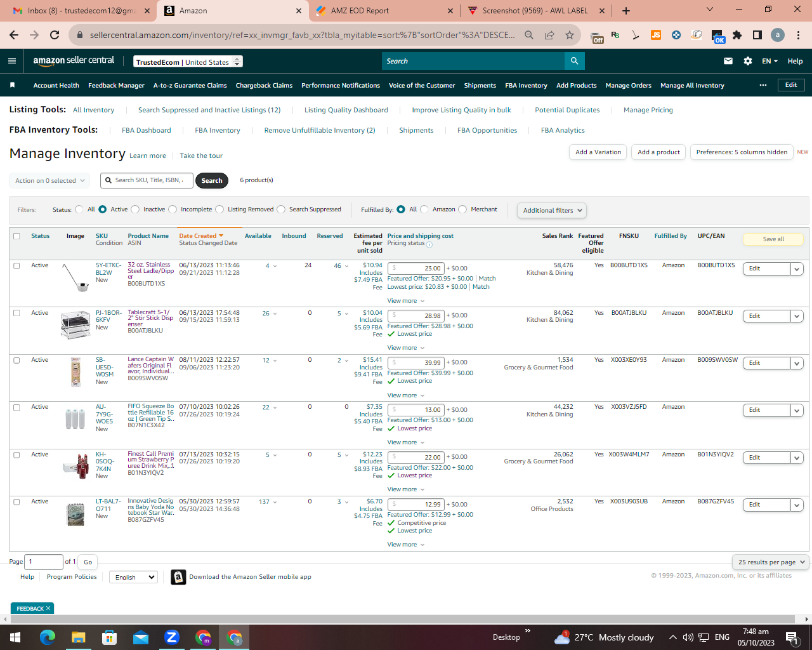Screen dimensions: 812x650
Task: Click the zoom magnifier icon in address bar
Action: pos(529,35)
